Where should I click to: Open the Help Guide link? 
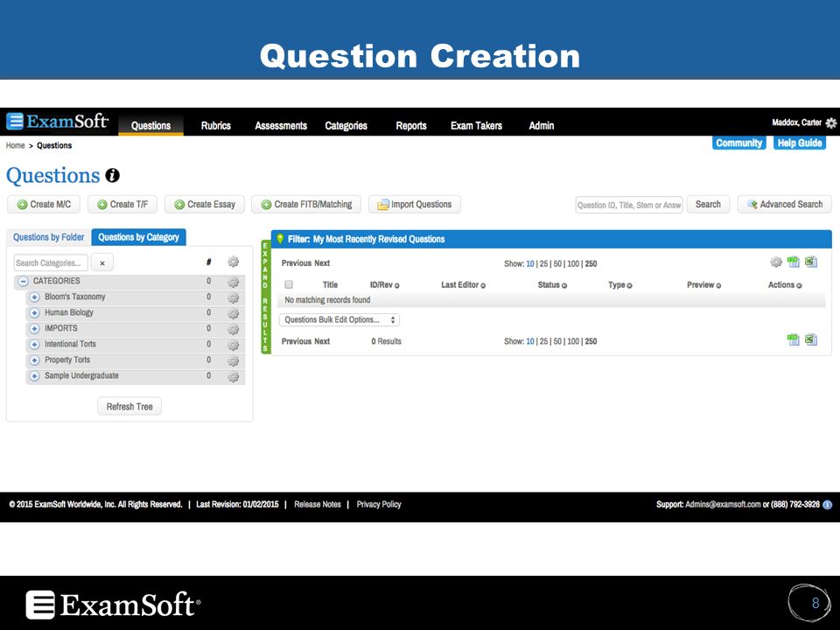click(800, 143)
